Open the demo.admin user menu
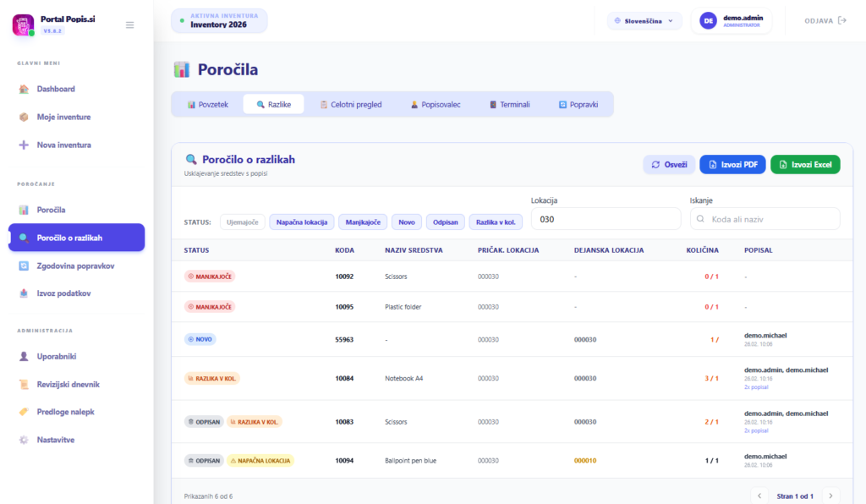This screenshot has width=866, height=504. pyautogui.click(x=731, y=20)
